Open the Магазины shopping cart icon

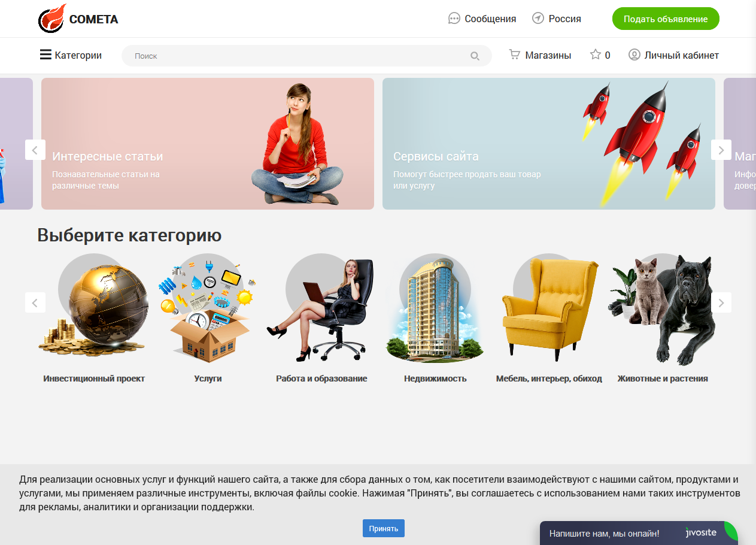pyautogui.click(x=514, y=54)
